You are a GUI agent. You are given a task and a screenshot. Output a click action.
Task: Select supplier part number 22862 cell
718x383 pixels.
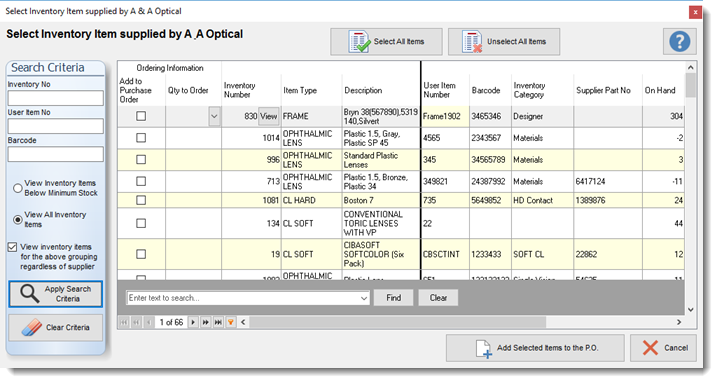608,254
